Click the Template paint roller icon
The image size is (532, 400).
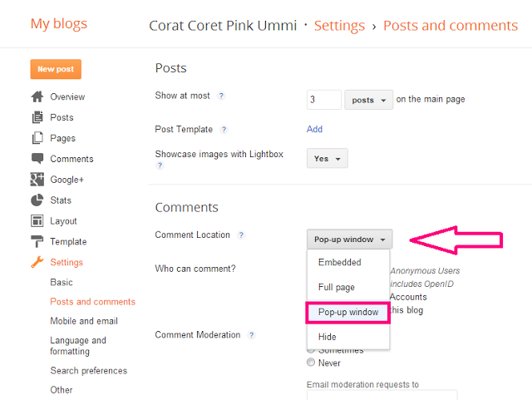37,242
